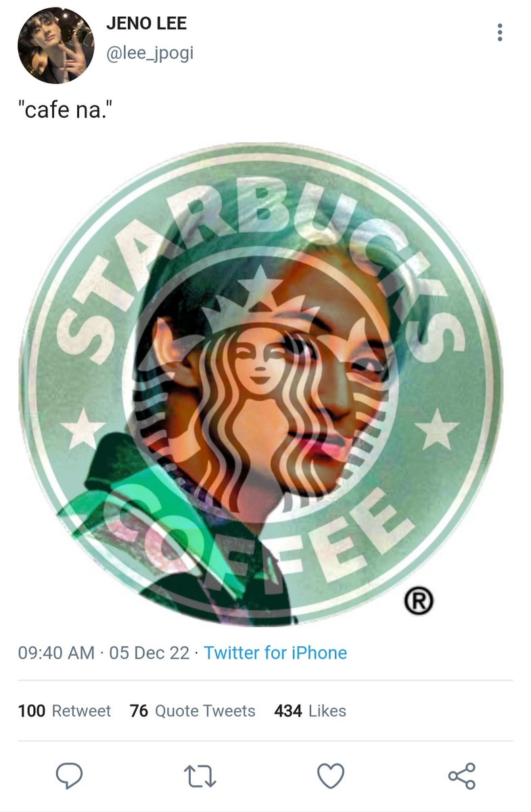Click the 09:40 AM timestamp

(x=56, y=653)
